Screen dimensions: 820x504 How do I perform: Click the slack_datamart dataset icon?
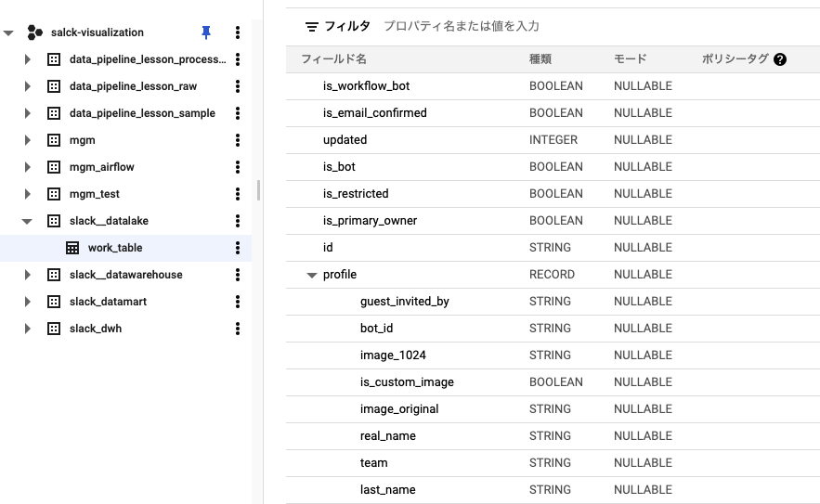pos(54,302)
